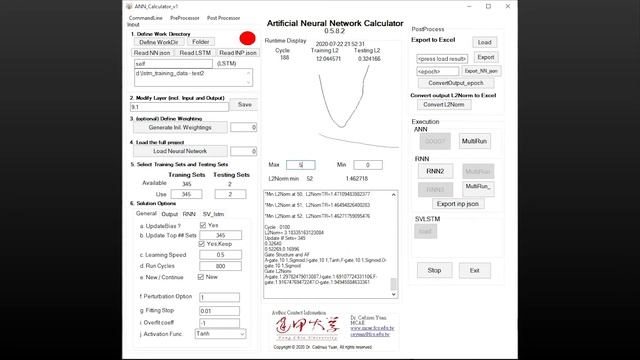
Task: Click the log output scrollbar up arrow
Action: pos(393,195)
